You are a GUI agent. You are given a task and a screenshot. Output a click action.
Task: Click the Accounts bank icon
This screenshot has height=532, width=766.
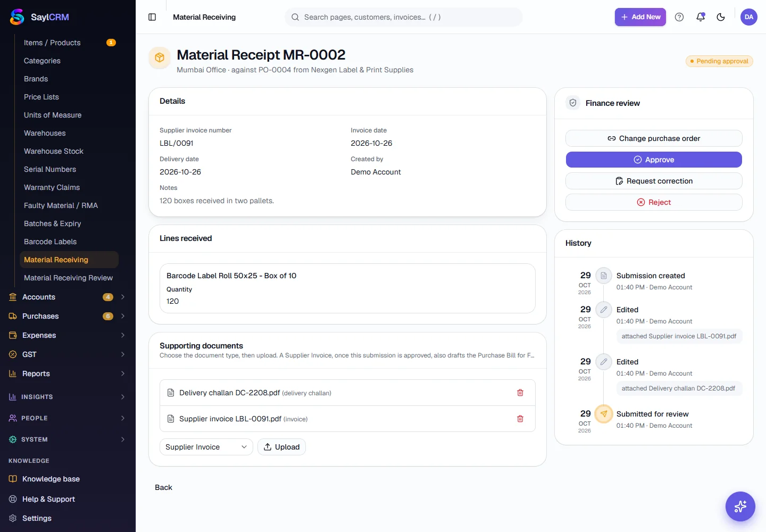tap(13, 297)
